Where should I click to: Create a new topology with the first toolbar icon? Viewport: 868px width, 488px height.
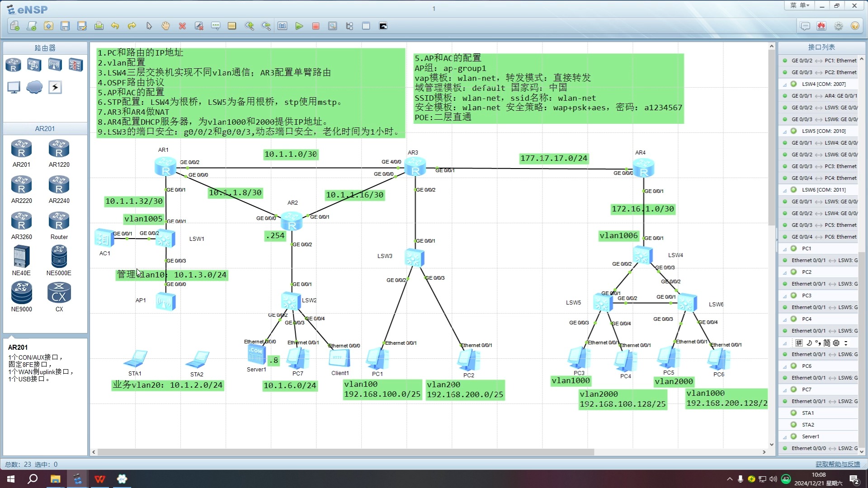15,26
